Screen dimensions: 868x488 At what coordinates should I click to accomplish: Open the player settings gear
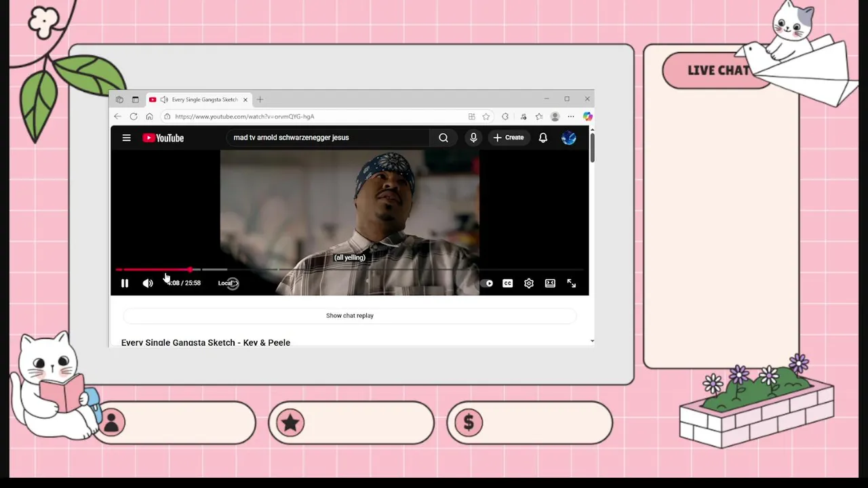[529, 283]
